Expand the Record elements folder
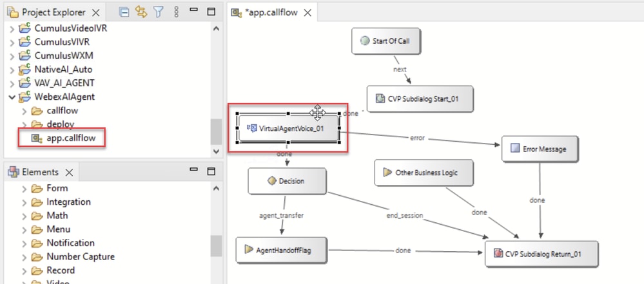644x284 pixels. click(x=24, y=270)
